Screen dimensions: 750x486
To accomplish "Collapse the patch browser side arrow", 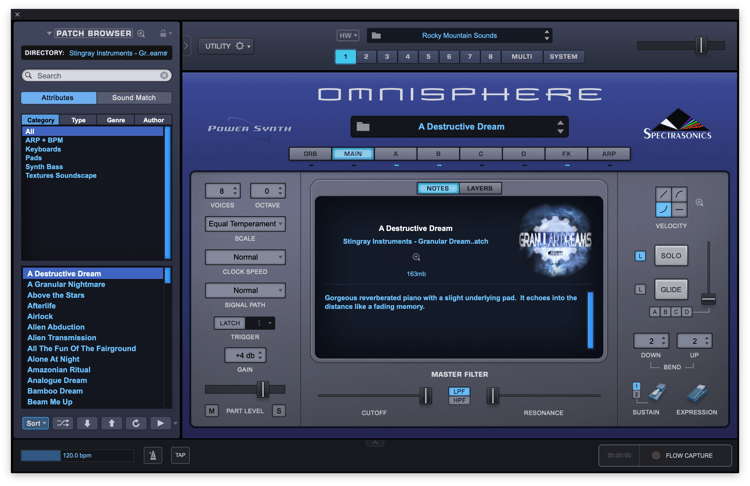I will coord(186,46).
